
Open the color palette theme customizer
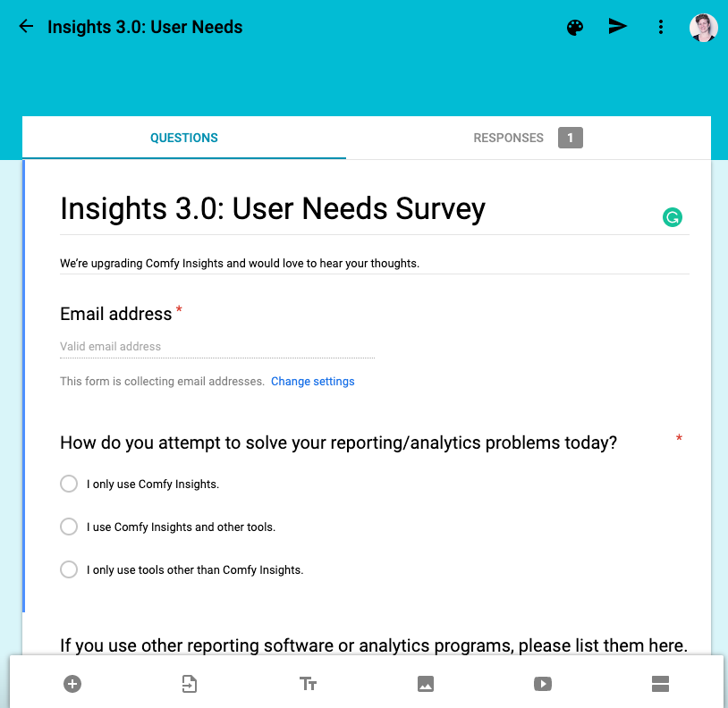[575, 27]
